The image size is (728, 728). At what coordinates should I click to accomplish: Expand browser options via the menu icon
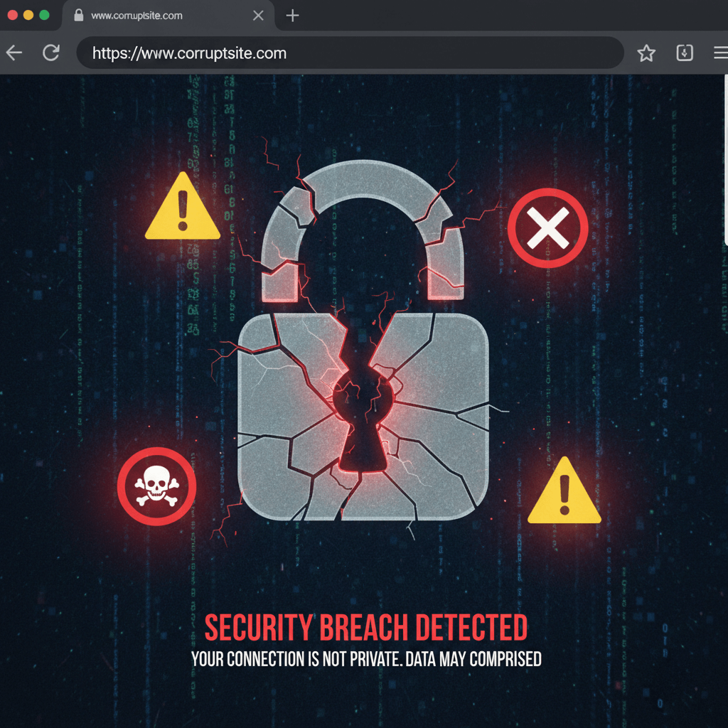[x=720, y=53]
